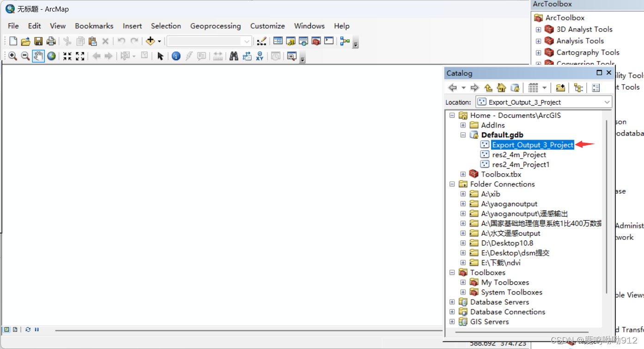Open the Measure ruler tool
Viewport: 644px width, 349px height.
tap(218, 56)
